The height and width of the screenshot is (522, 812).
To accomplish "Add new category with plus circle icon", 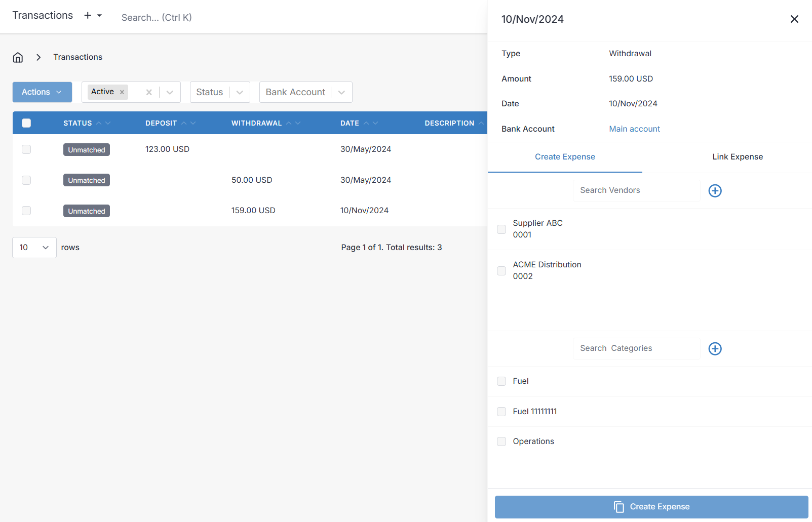I will pyautogui.click(x=715, y=349).
